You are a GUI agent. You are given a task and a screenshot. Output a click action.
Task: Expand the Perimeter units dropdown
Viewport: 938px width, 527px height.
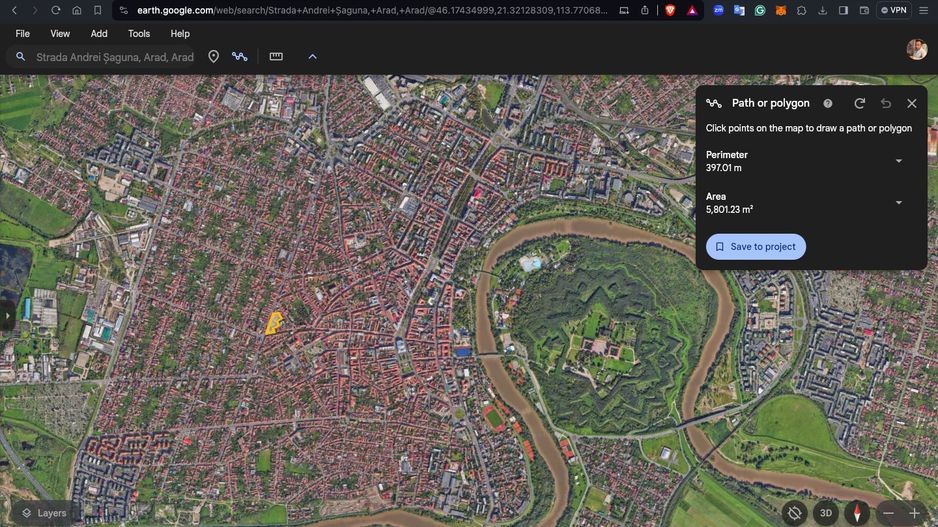pyautogui.click(x=898, y=161)
